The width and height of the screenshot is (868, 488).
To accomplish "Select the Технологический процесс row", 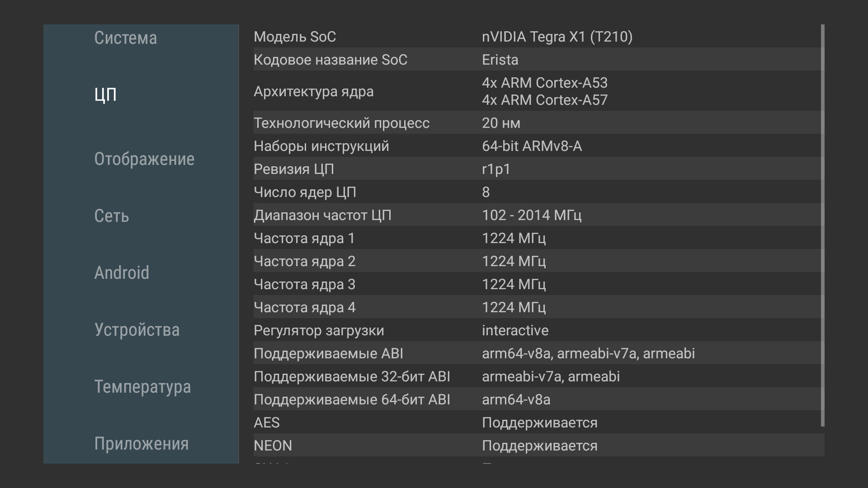I will point(537,123).
